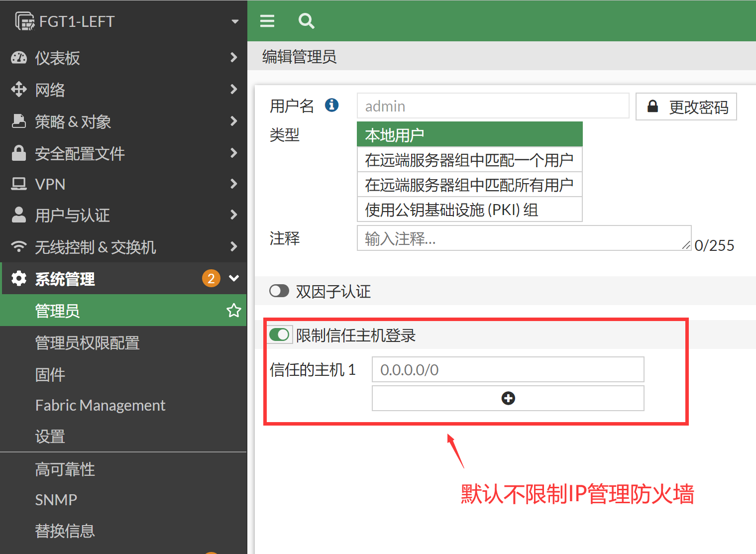Click the 信任的主机 1 address field
Viewport: 756px width, 554px height.
(508, 370)
